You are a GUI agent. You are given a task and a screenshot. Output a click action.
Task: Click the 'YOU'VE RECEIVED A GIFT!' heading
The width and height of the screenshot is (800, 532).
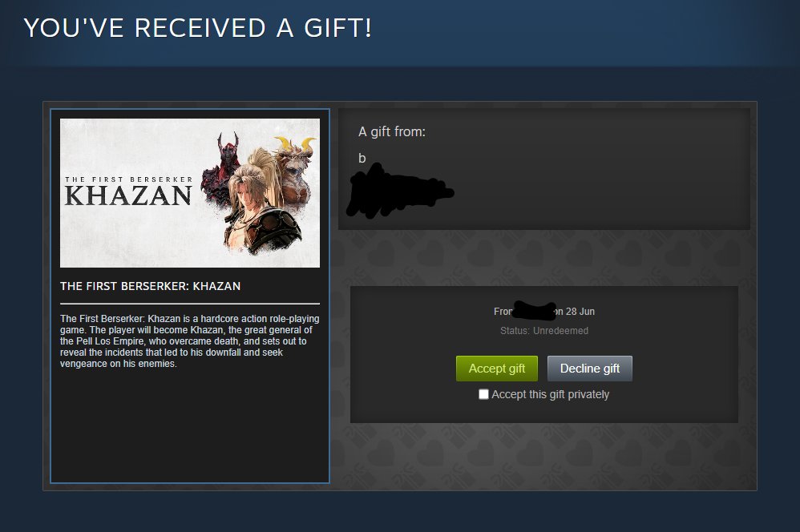click(x=198, y=28)
